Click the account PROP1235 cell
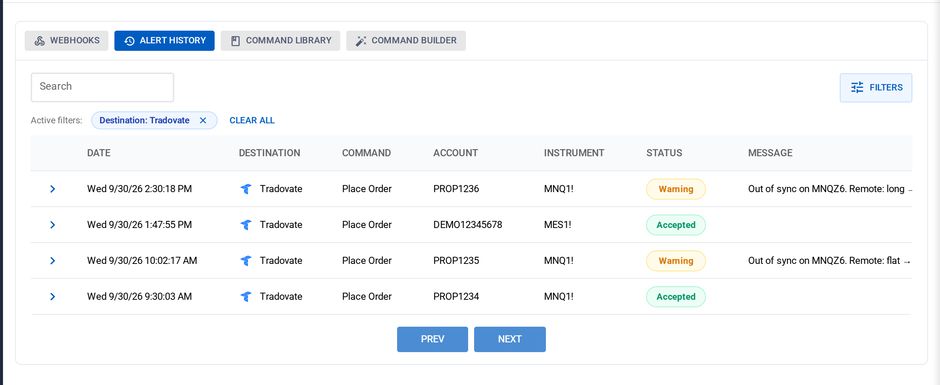The image size is (940, 385). pyautogui.click(x=456, y=261)
